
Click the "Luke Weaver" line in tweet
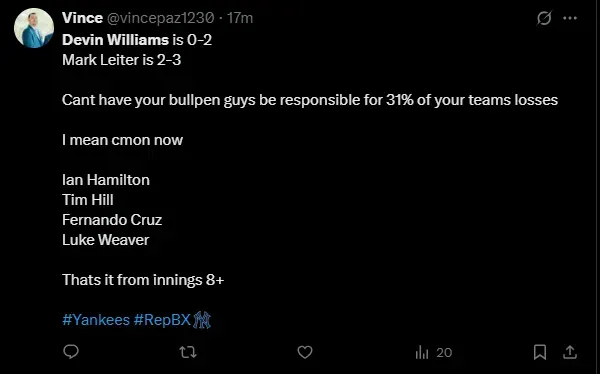(106, 240)
